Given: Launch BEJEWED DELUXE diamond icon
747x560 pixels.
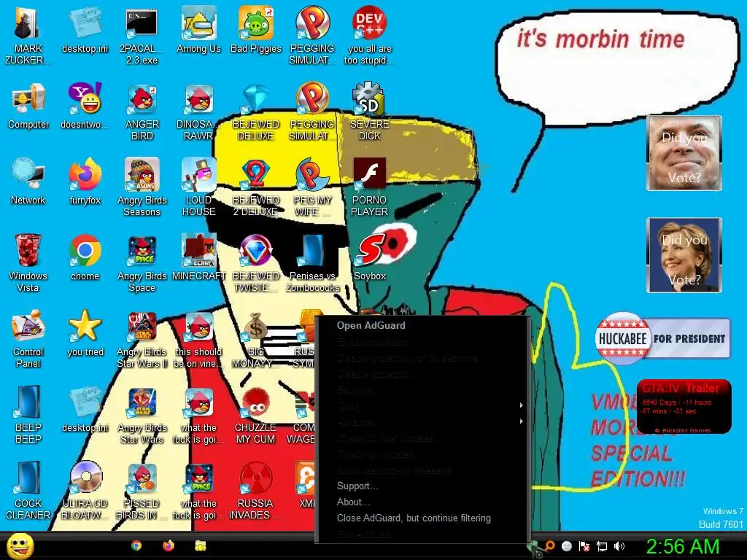Looking at the screenshot, I should click(x=256, y=112).
